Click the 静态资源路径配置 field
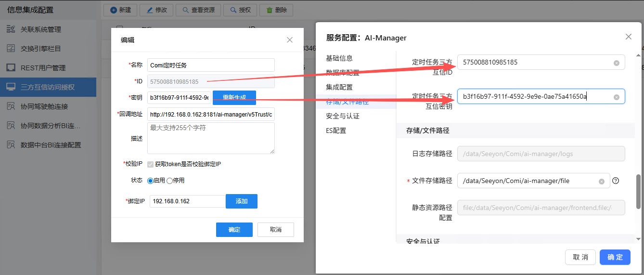This screenshot has width=644, height=275. pyautogui.click(x=541, y=208)
